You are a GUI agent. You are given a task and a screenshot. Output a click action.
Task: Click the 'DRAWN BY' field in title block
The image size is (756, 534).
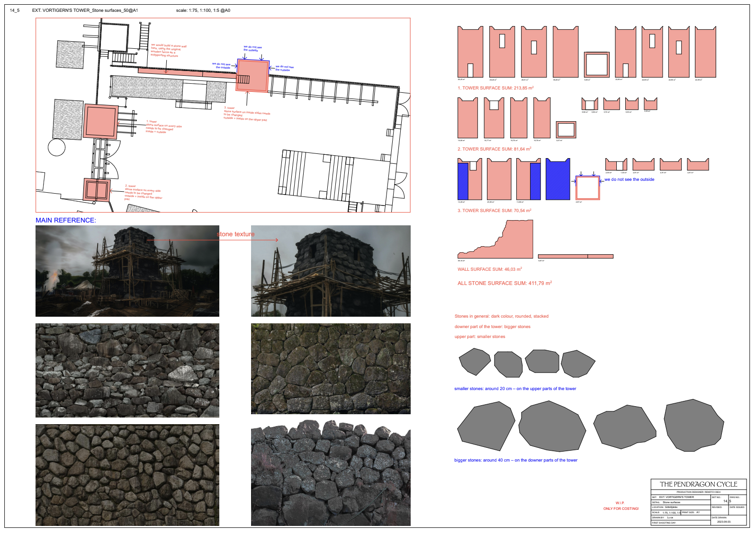point(681,517)
